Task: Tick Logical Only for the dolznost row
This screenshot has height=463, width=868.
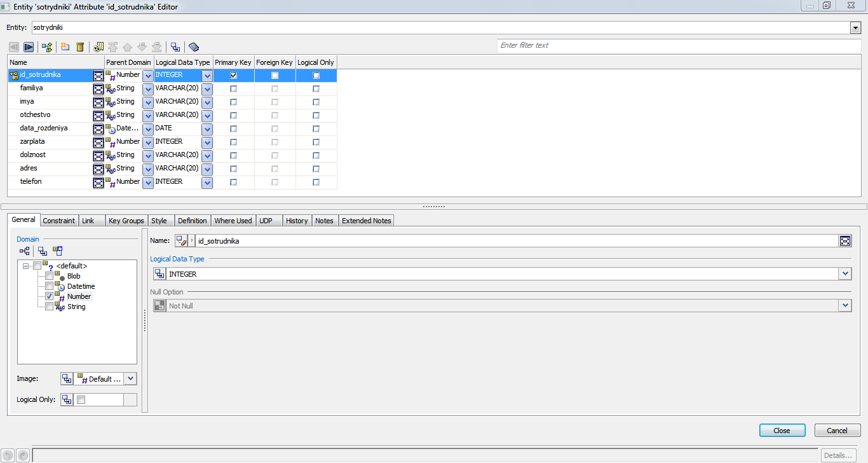Action: pyautogui.click(x=316, y=155)
